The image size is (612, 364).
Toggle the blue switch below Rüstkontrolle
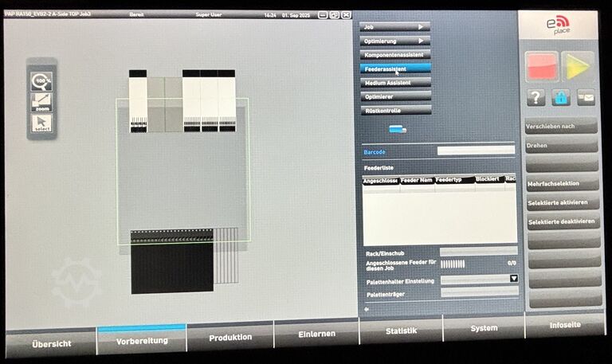(397, 129)
